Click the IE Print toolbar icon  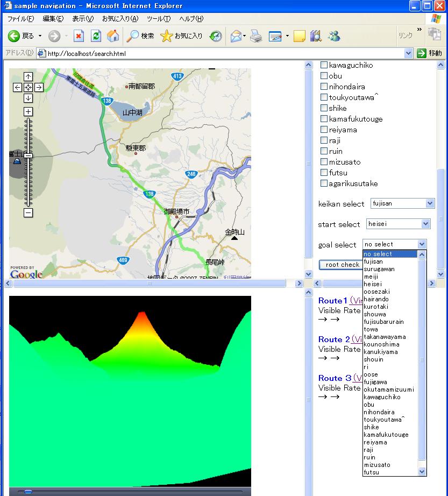point(257,36)
